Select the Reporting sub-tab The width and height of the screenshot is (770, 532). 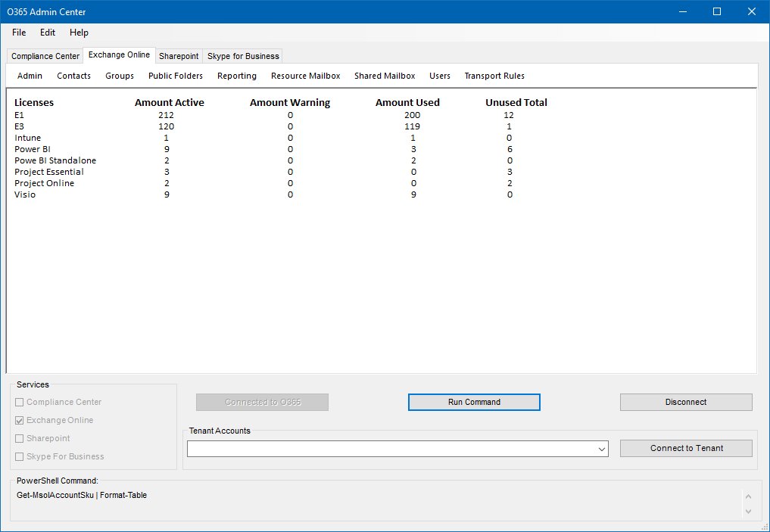click(236, 76)
